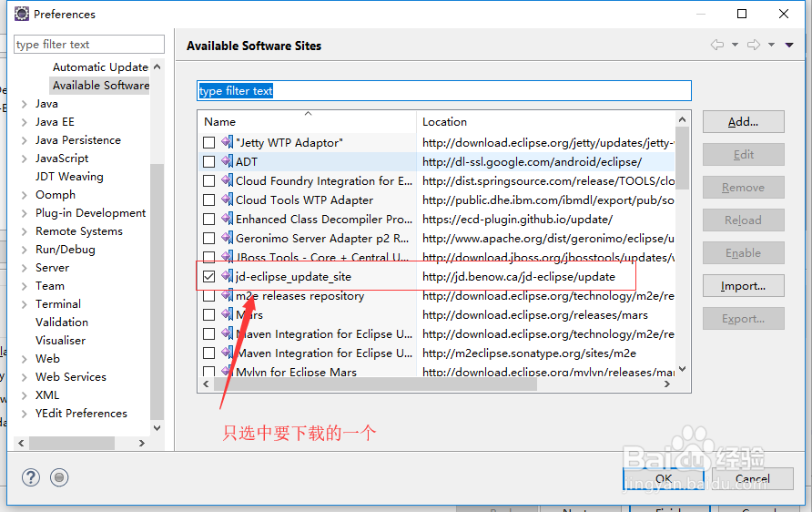The width and height of the screenshot is (812, 512).
Task: Tick the Enhanced Class Decompiler checkbox
Action: coord(208,220)
